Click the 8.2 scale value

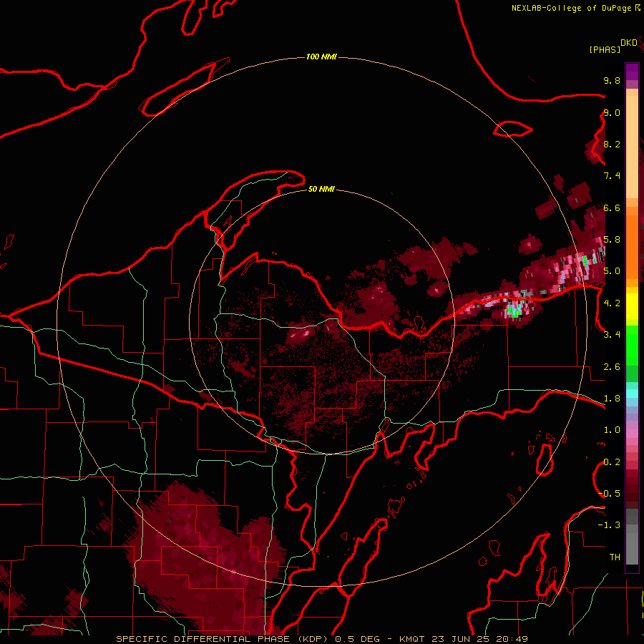[612, 144]
